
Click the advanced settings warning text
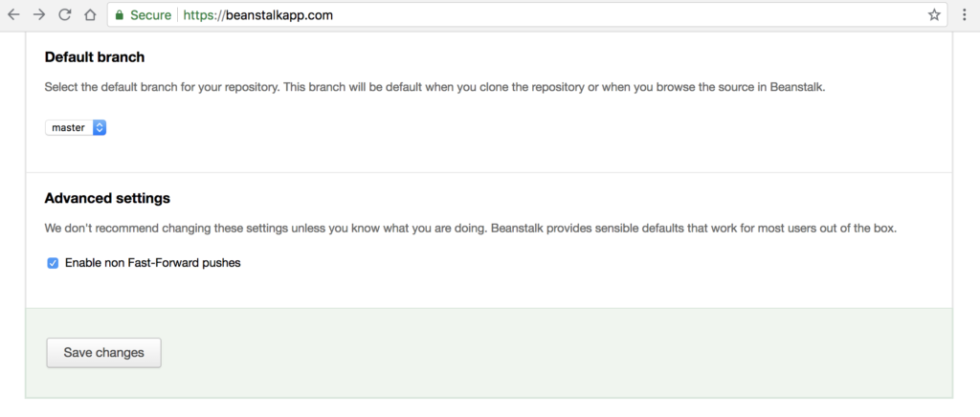click(x=471, y=229)
